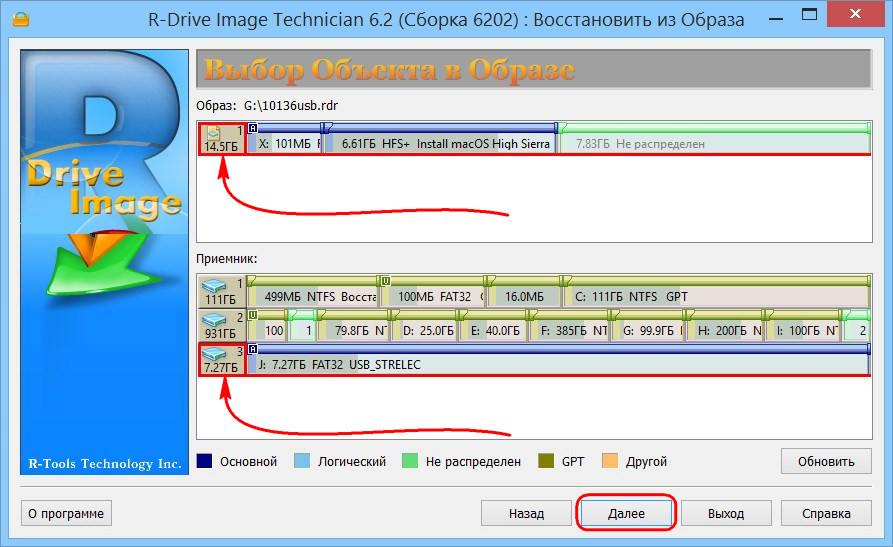Select the 931ГБ destination disk icon

click(x=222, y=325)
